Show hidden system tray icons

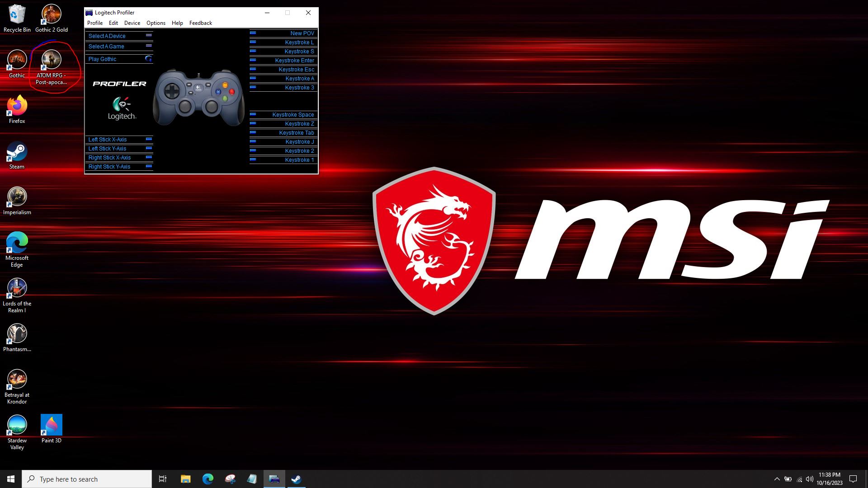[777, 479]
